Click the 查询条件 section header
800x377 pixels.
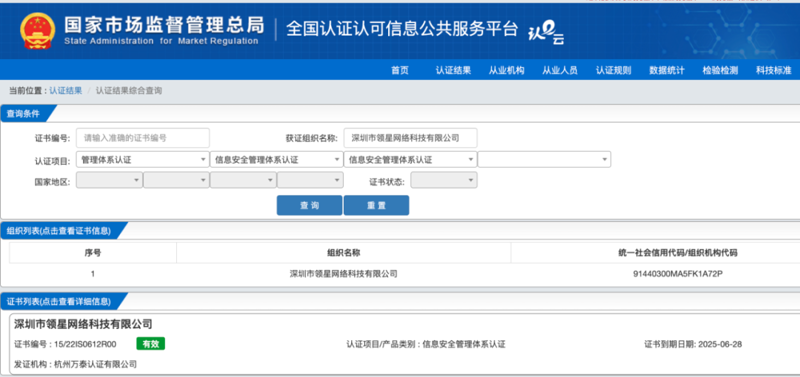pyautogui.click(x=23, y=114)
